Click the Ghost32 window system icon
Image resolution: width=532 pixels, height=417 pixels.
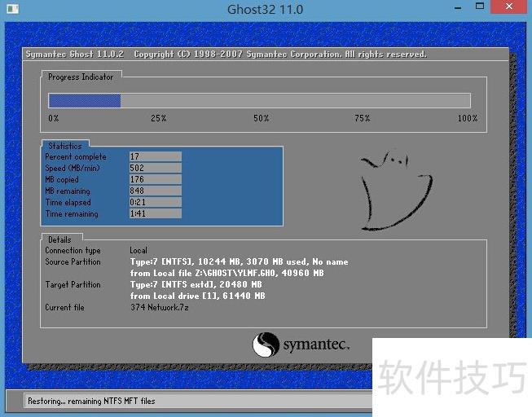click(12, 8)
